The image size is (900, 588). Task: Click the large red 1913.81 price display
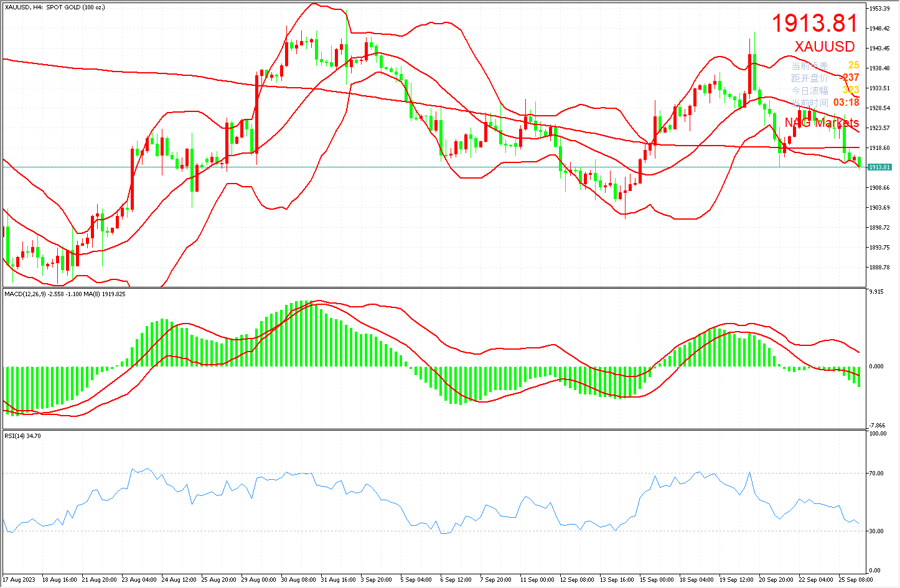click(815, 24)
